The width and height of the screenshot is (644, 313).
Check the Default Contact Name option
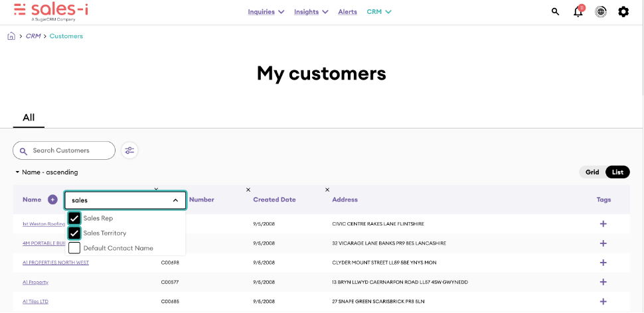[74, 248]
